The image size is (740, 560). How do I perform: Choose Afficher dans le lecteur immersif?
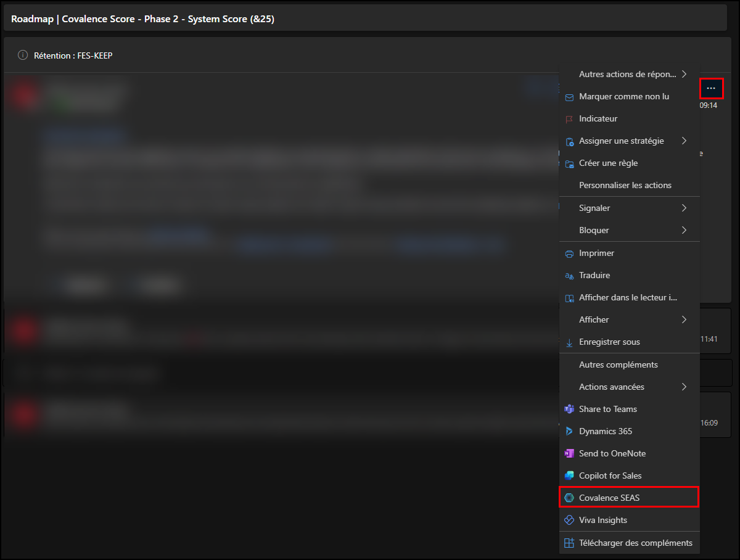click(x=630, y=298)
